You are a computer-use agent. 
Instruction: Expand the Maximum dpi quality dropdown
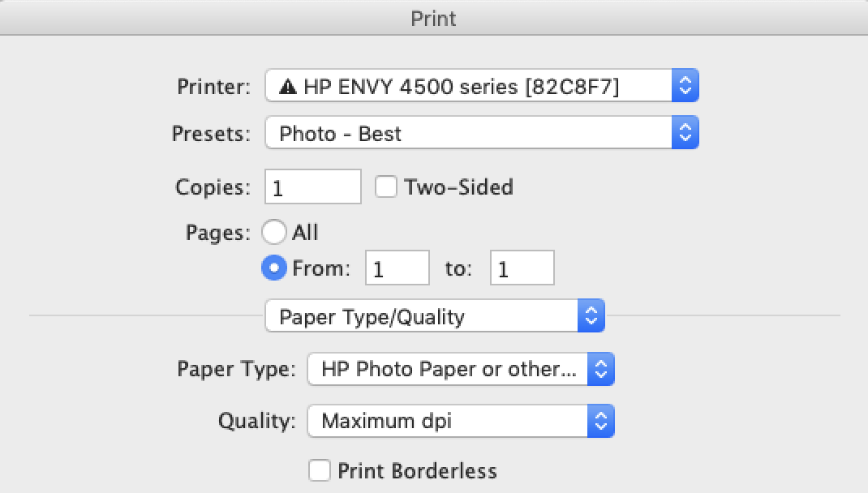(448, 421)
